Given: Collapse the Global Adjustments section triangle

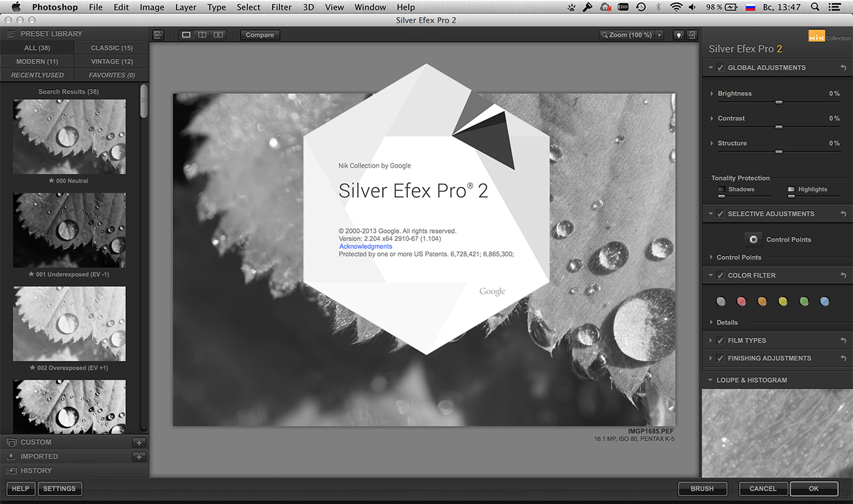Looking at the screenshot, I should [x=710, y=68].
